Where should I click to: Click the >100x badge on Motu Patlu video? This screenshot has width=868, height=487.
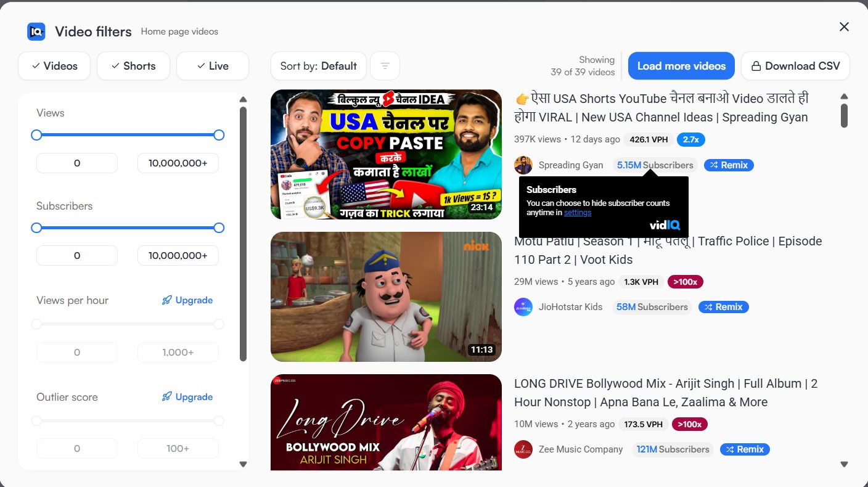tap(686, 282)
